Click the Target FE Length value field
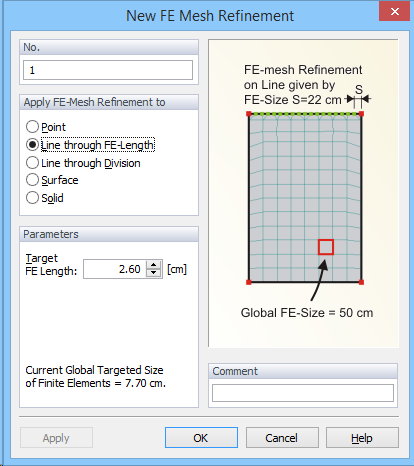The height and width of the screenshot is (466, 414). (x=115, y=269)
